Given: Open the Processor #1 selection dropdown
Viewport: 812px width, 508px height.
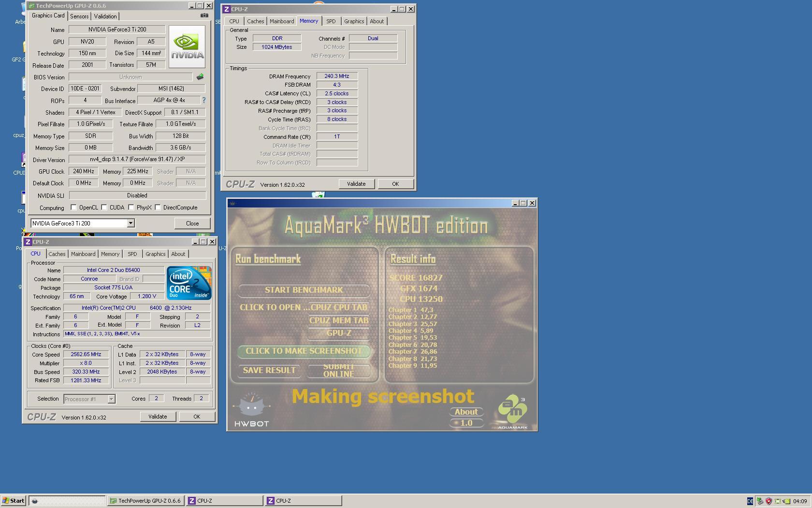Looking at the screenshot, I should click(111, 399).
